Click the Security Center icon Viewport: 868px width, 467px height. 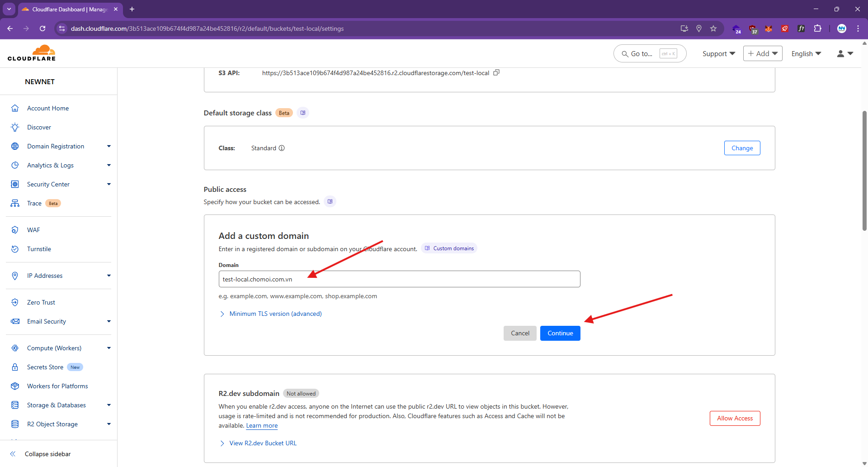pyautogui.click(x=15, y=184)
